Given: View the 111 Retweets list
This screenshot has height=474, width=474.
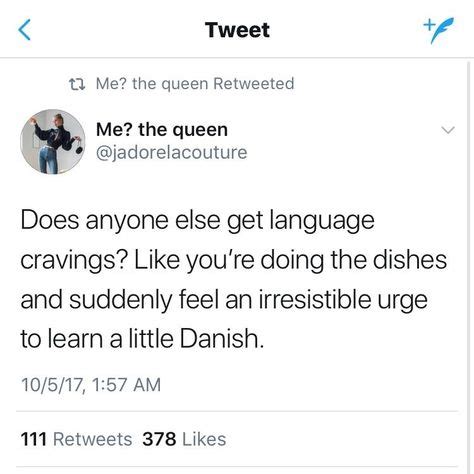Looking at the screenshot, I should [x=76, y=439].
